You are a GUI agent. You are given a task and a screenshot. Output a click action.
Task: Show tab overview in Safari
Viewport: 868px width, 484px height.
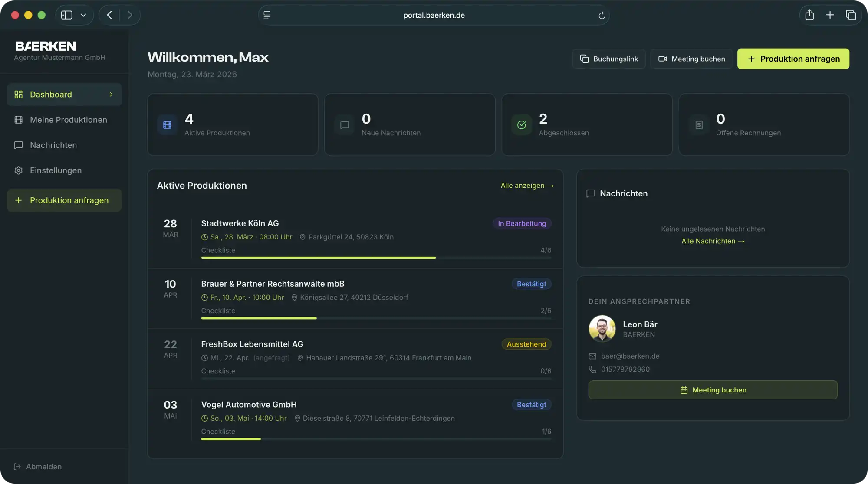pyautogui.click(x=851, y=15)
